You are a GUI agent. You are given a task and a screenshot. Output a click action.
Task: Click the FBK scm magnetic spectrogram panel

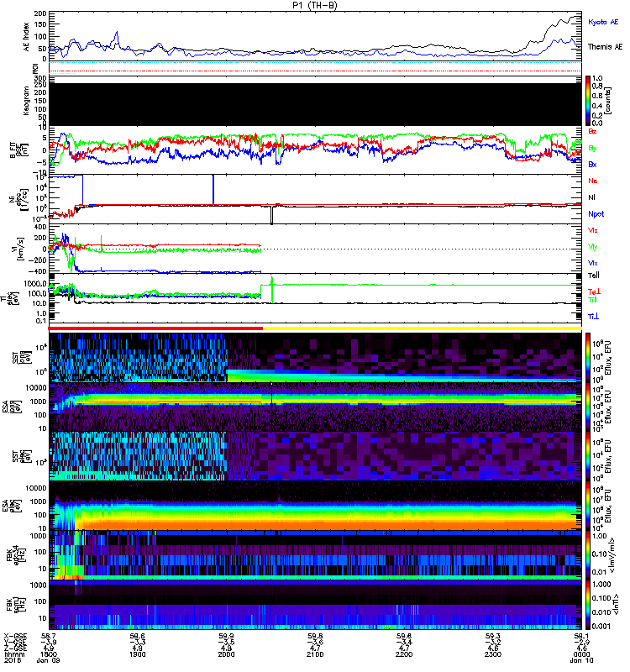click(315, 605)
